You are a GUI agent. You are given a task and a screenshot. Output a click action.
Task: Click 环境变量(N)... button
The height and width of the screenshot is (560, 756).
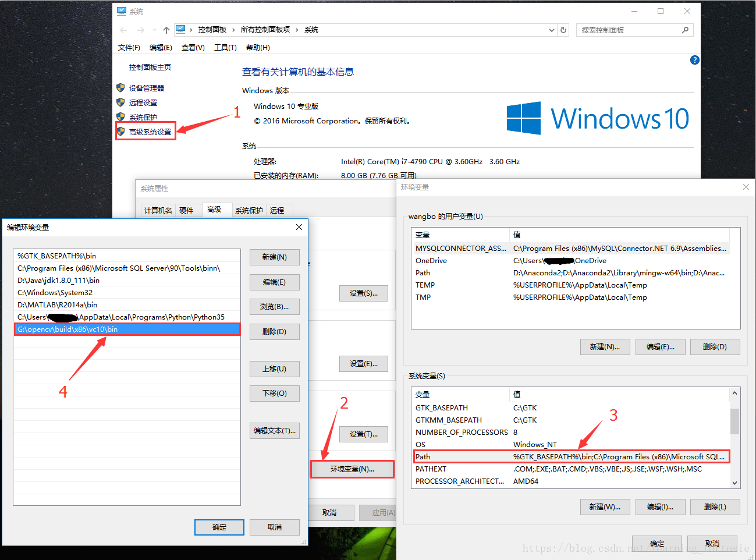(x=353, y=469)
